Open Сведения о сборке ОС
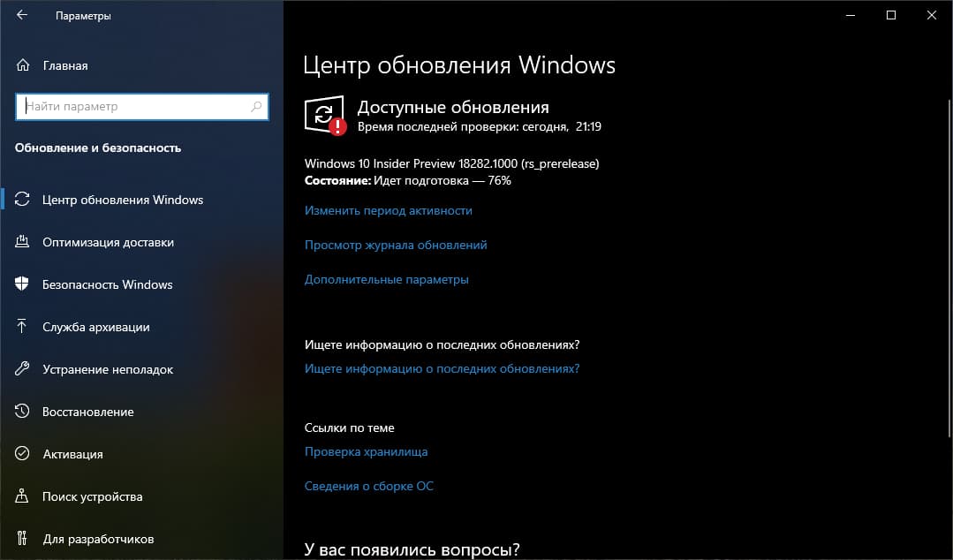Screen dimensions: 953x560 [368, 485]
